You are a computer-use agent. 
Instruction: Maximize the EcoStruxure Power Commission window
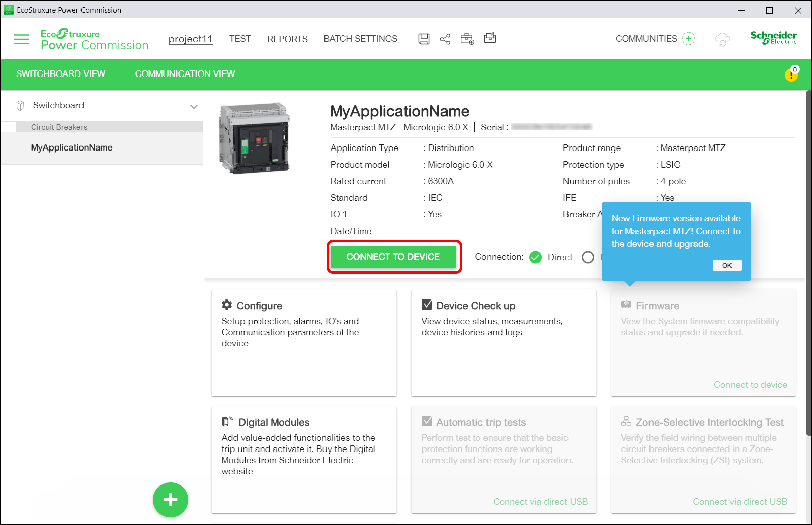coord(769,10)
